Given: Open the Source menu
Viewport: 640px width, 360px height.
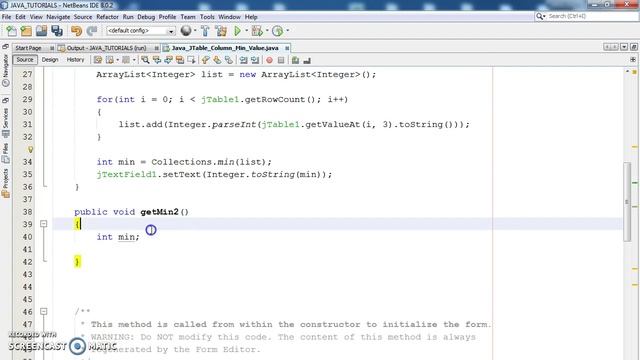Looking at the screenshot, I should pyautogui.click(x=83, y=17).
